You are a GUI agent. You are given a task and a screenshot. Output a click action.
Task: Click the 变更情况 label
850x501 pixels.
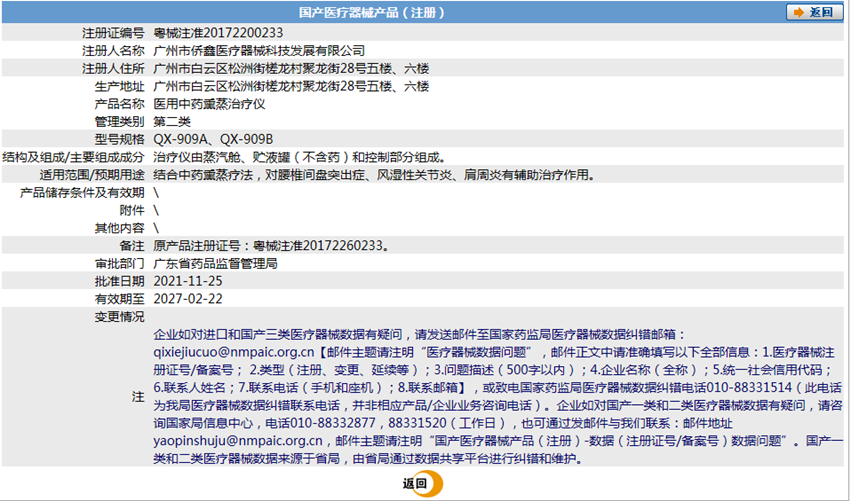(119, 317)
